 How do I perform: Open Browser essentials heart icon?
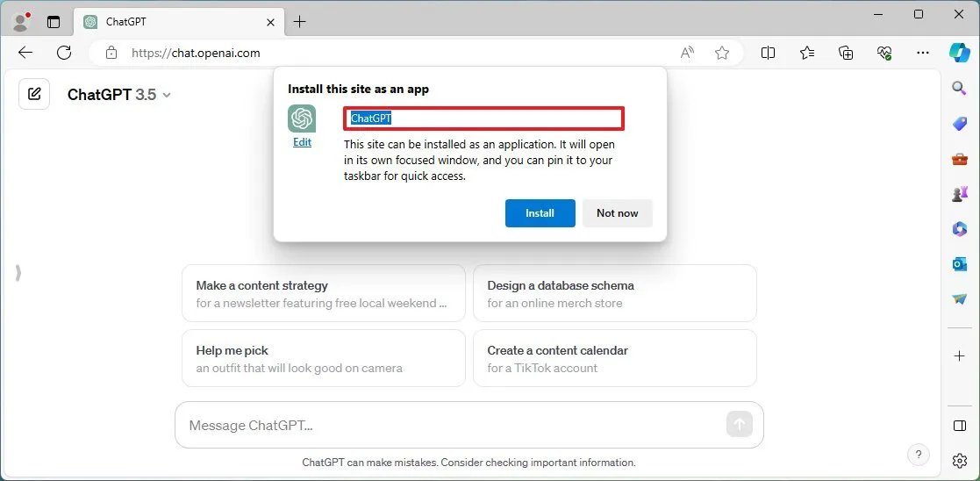(x=884, y=54)
